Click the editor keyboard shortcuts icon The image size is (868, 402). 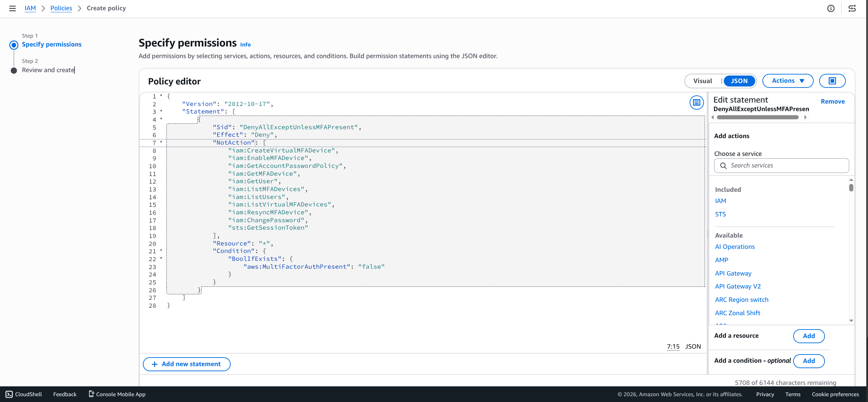(696, 102)
